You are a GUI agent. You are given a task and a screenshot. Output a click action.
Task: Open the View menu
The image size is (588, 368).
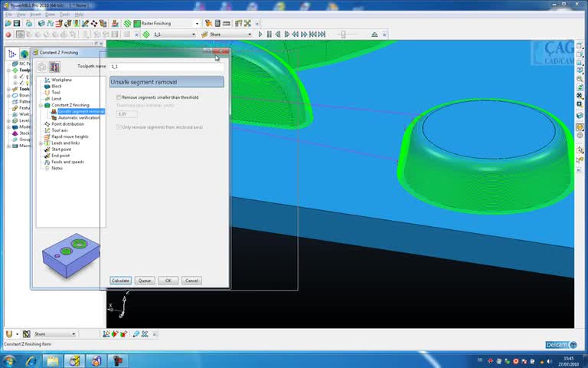(21, 15)
